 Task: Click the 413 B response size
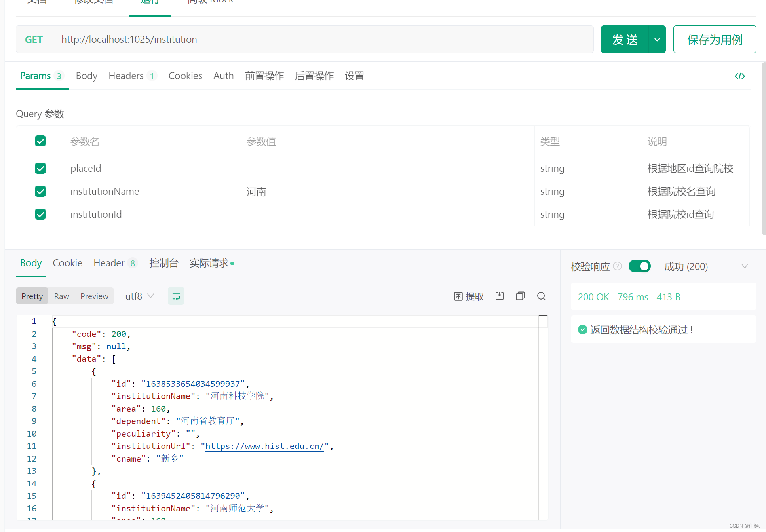[x=668, y=297]
